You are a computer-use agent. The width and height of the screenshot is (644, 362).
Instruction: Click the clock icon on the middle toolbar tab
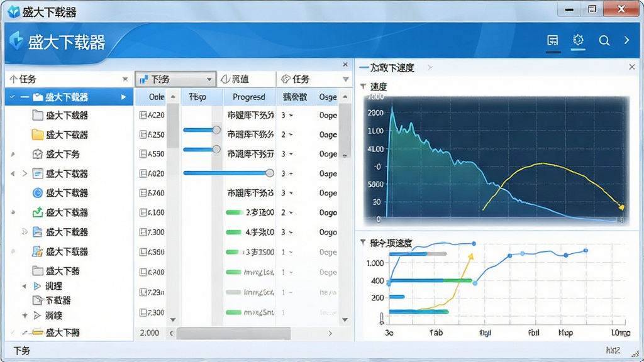tap(225, 79)
